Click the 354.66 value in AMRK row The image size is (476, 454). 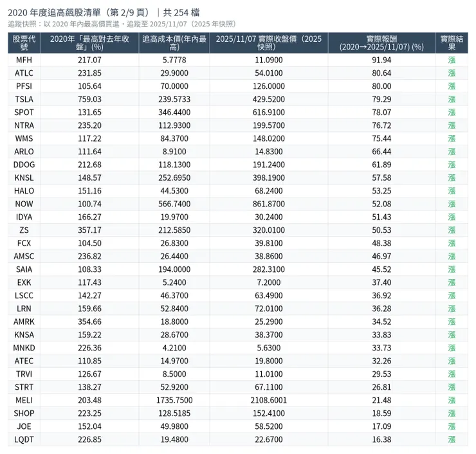[x=89, y=322]
